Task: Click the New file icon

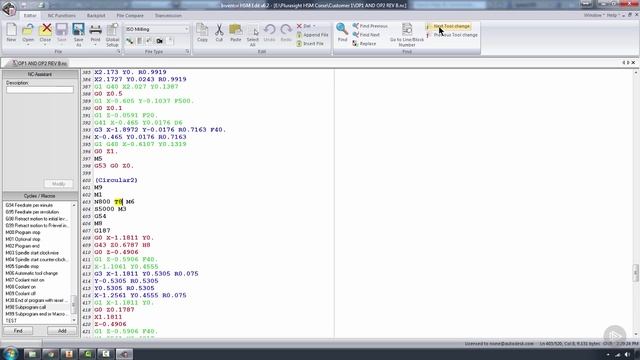Action: tap(11, 30)
